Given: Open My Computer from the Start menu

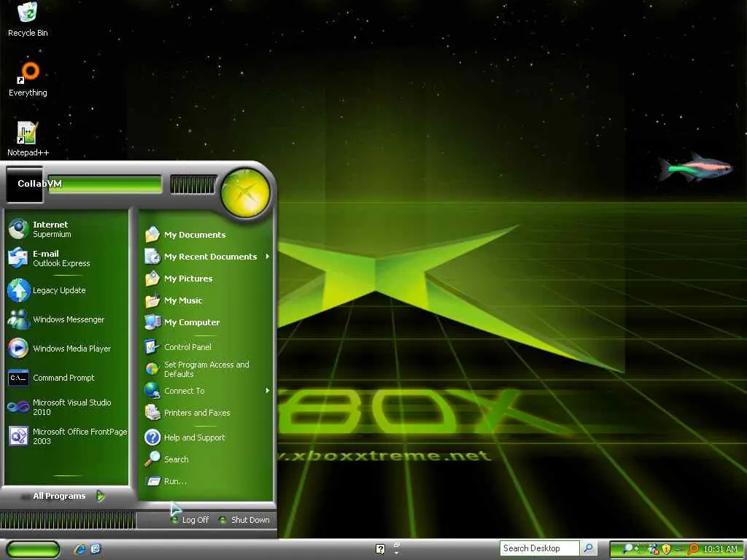Looking at the screenshot, I should pyautogui.click(x=206, y=322).
